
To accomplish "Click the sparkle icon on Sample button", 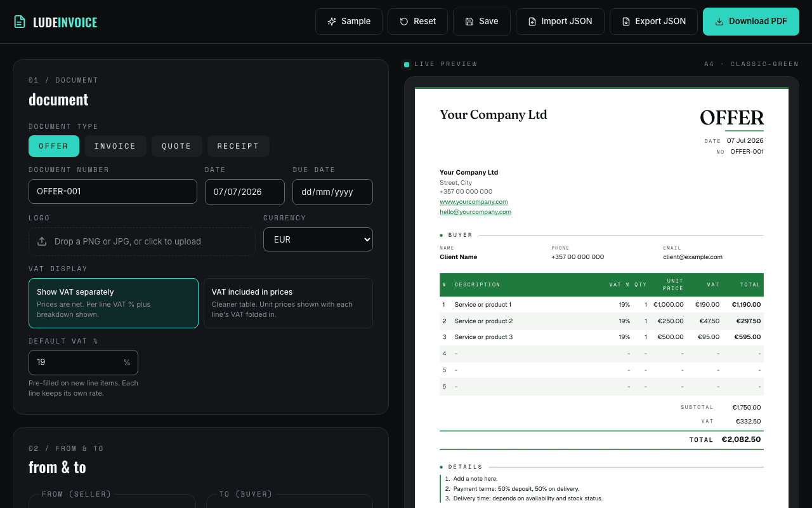I will pyautogui.click(x=332, y=22).
